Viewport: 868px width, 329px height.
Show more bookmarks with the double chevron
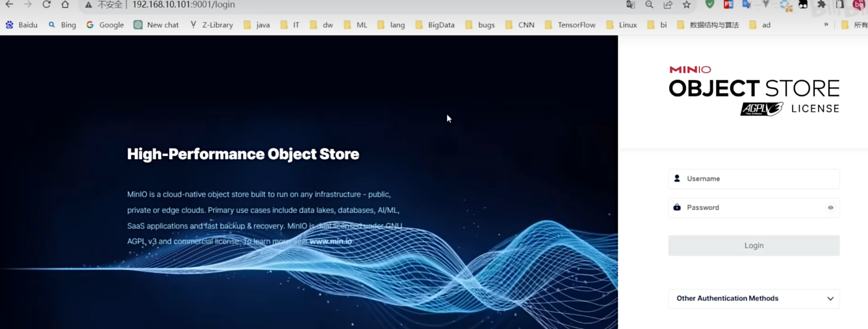click(x=826, y=24)
